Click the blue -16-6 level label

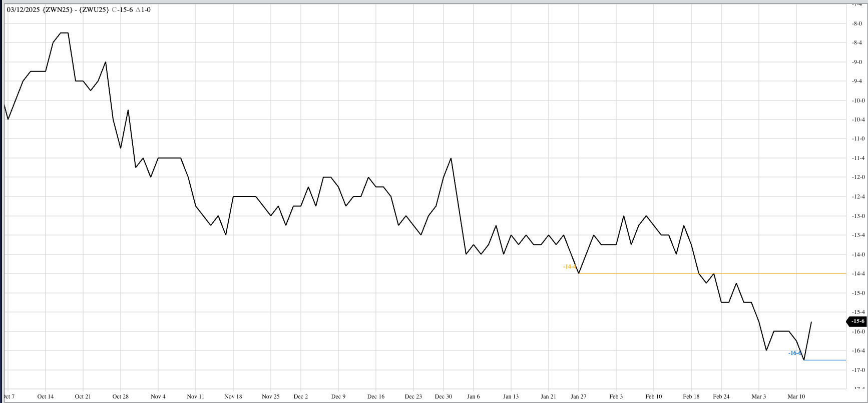pos(794,353)
